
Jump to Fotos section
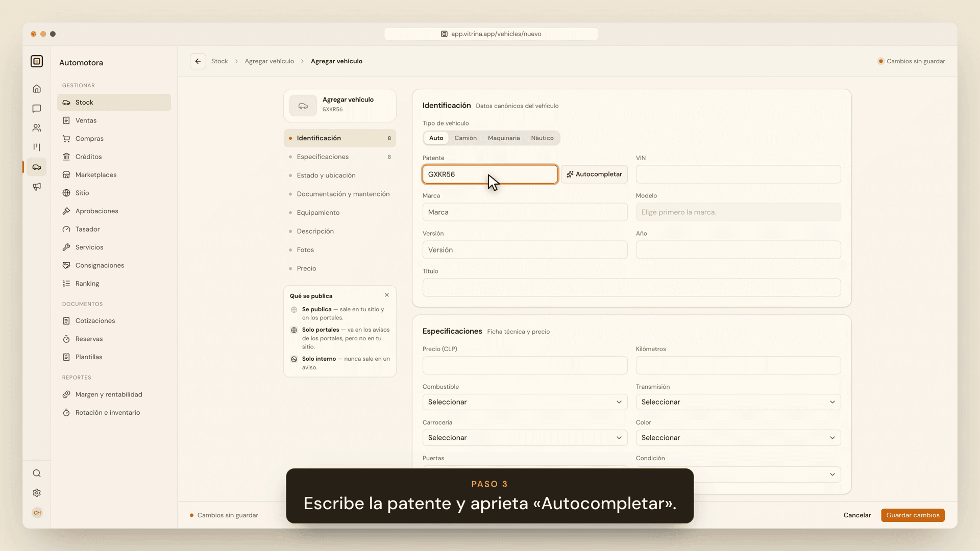(x=340, y=249)
